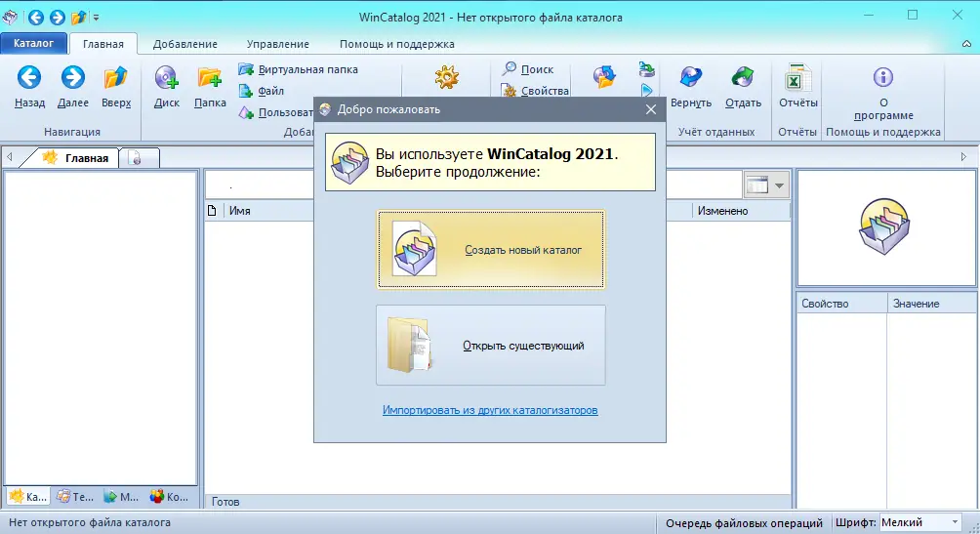The width and height of the screenshot is (980, 534).
Task: Select the Главная document tab
Action: coord(76,158)
